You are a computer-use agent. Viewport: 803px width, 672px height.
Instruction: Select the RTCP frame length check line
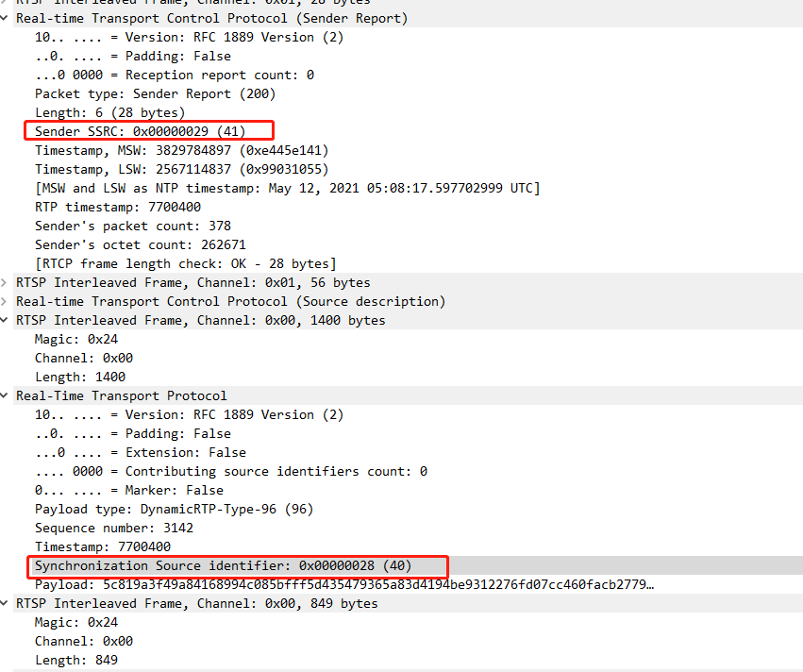click(x=170, y=263)
